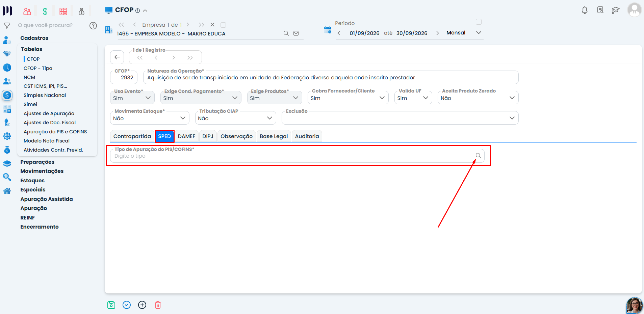Switch to the Auditoria tab
Screen dimensions: 644x314
[x=307, y=136]
